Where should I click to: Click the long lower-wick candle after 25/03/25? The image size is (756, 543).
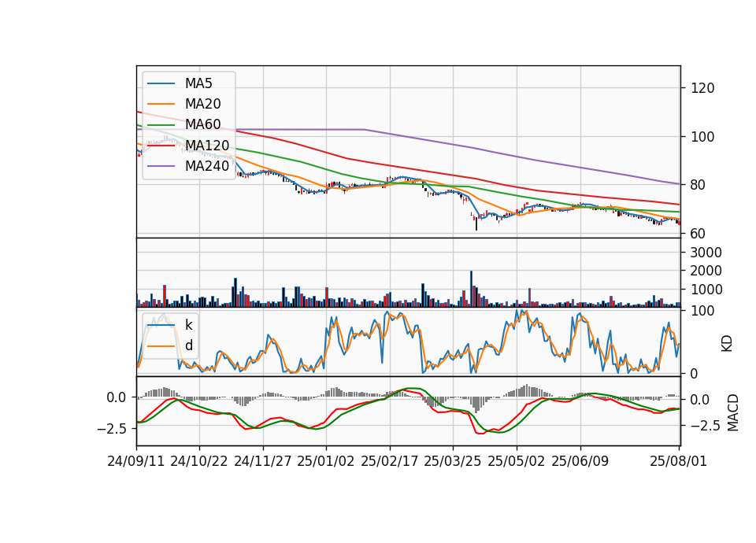pos(476,223)
